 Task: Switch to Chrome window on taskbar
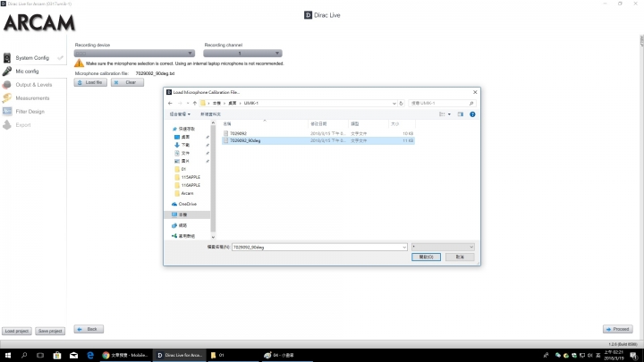click(125, 356)
